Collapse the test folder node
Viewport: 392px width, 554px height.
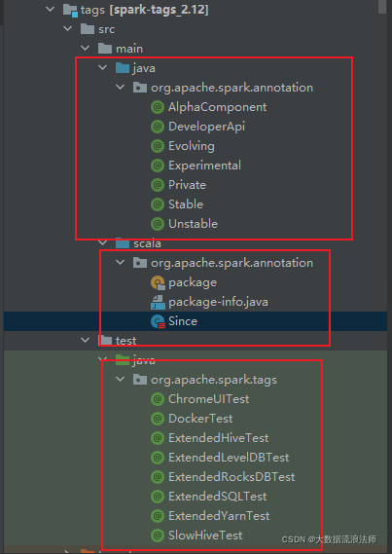pos(86,340)
